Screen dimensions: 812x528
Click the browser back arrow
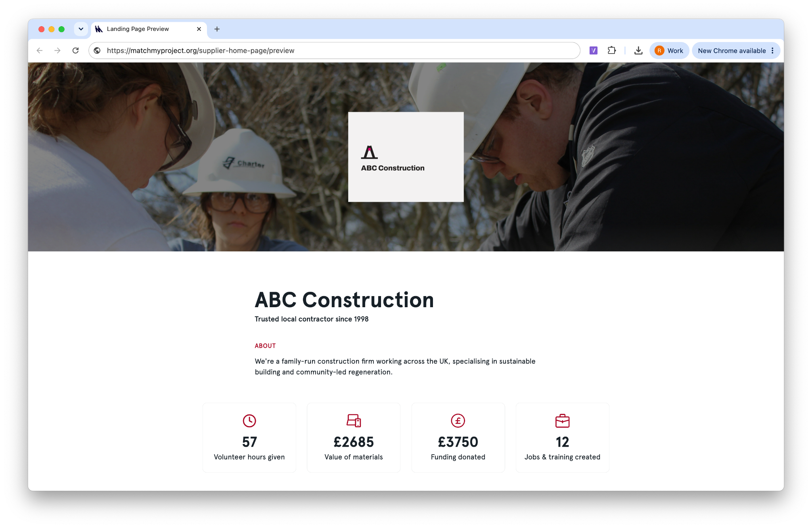pyautogui.click(x=40, y=50)
